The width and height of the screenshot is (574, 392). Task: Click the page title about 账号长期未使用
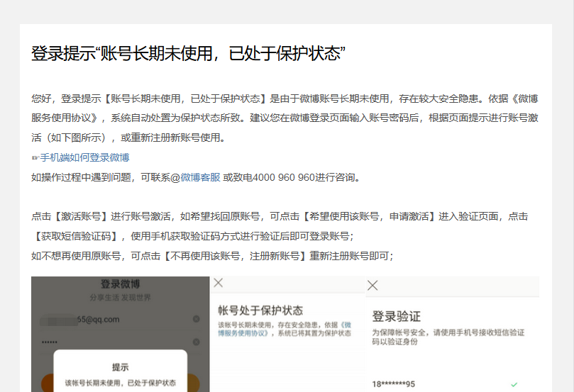(x=188, y=53)
